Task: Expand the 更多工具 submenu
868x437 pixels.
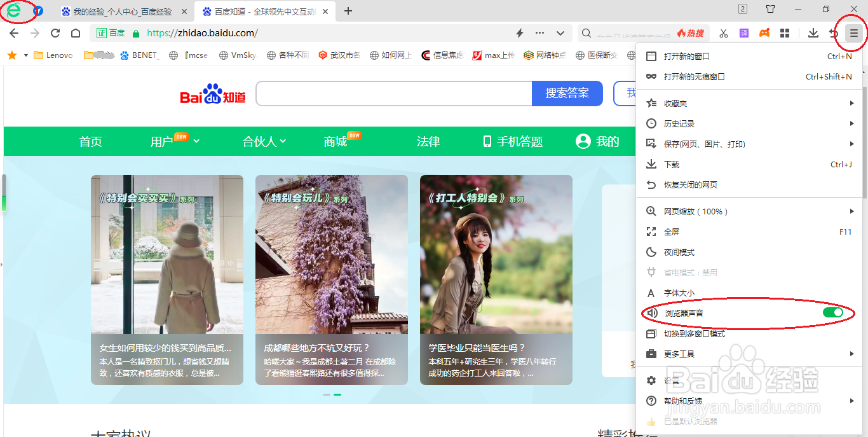Action: [x=749, y=354]
